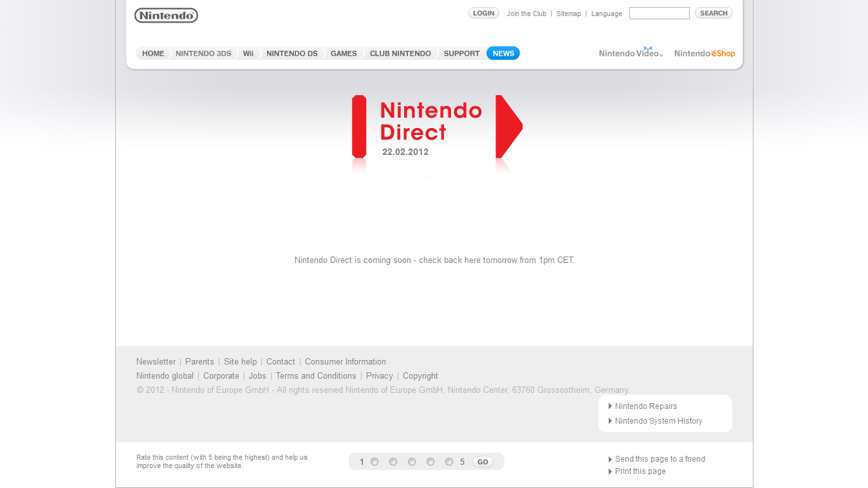
Task: Select the middle rating radio button
Action: [x=412, y=462]
